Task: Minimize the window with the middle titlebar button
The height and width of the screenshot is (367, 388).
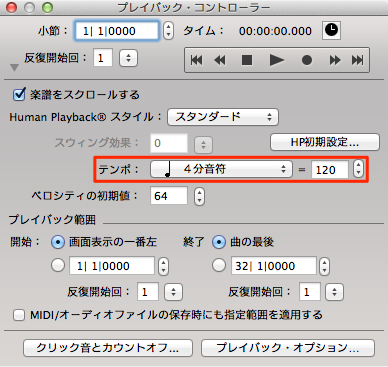Action: coord(29,7)
